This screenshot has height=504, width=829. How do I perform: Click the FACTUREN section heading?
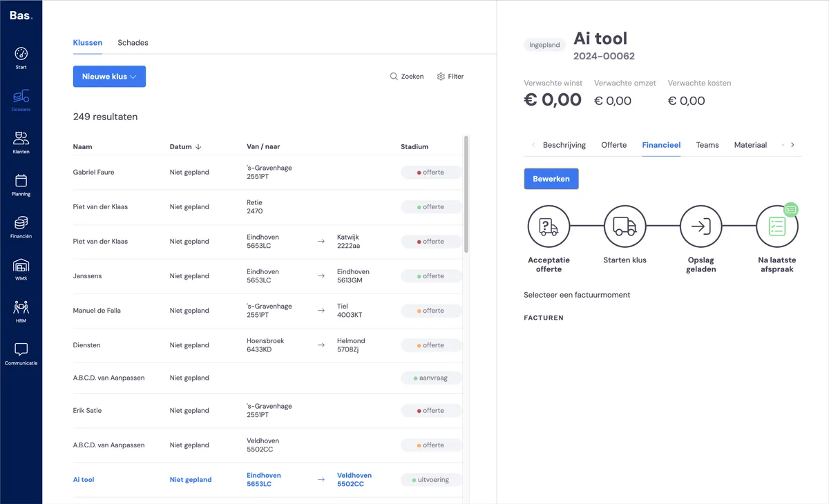(544, 318)
